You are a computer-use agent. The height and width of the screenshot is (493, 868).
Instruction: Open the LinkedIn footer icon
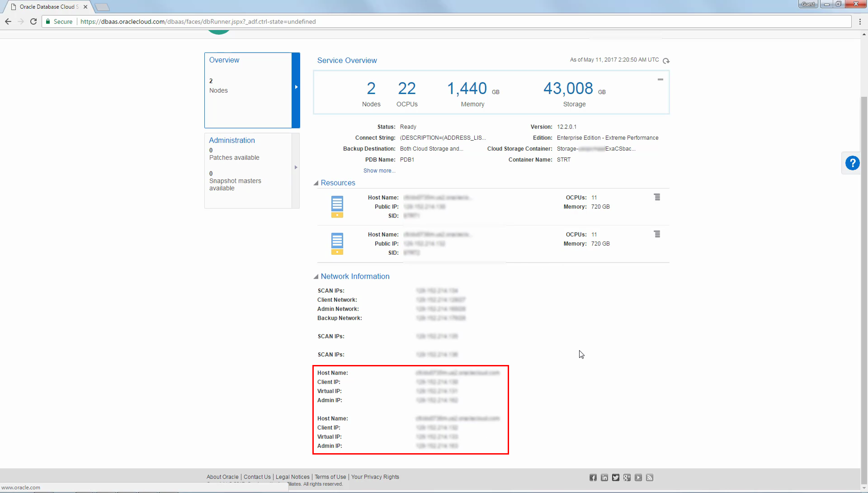pos(604,478)
